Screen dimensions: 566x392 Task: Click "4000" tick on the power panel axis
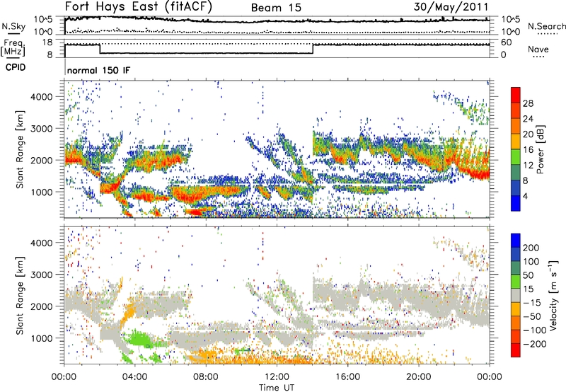point(41,97)
